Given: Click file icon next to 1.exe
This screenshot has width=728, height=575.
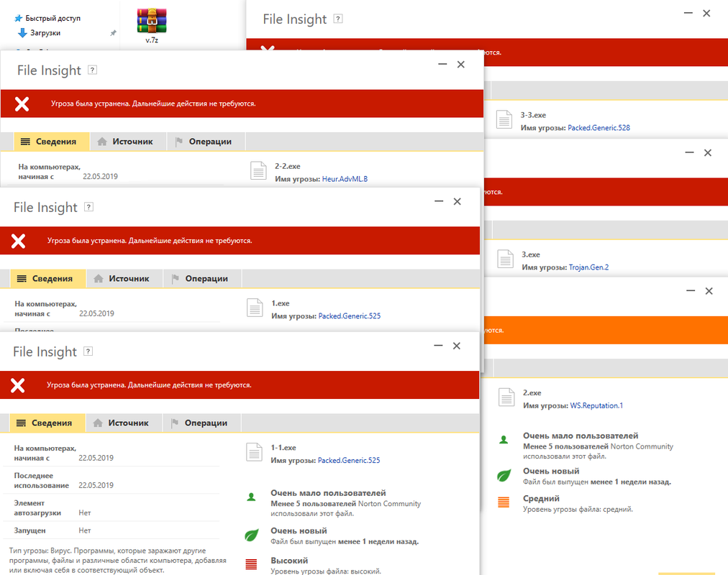Looking at the screenshot, I should click(255, 308).
